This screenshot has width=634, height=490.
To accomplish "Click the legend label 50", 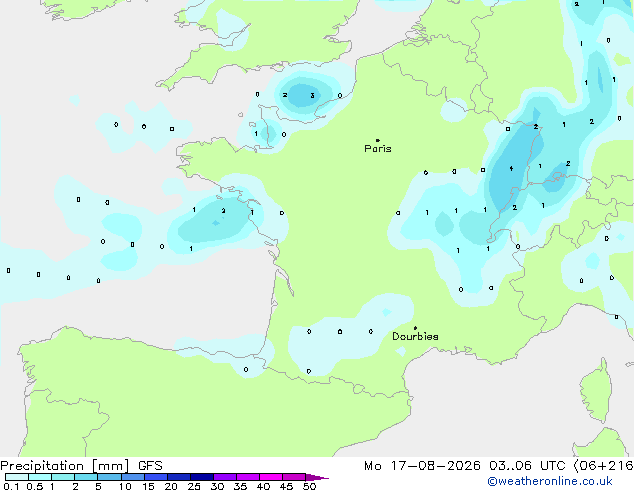I will [310, 486].
